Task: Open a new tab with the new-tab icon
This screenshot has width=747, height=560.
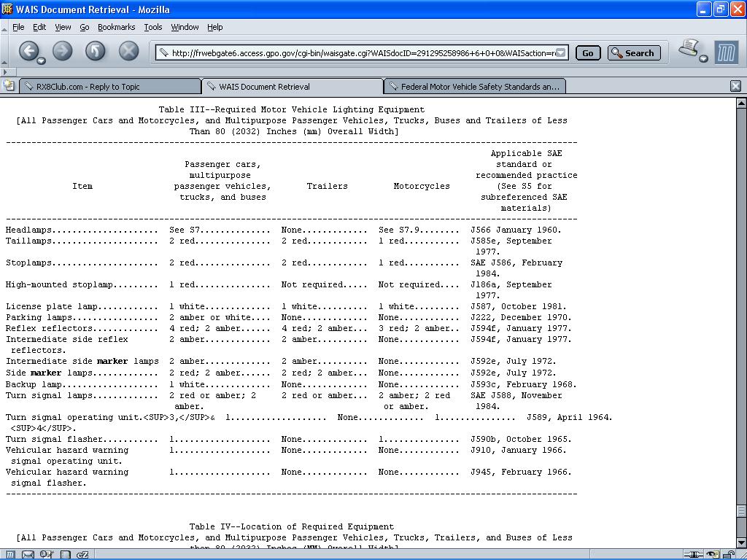Action: [x=9, y=86]
